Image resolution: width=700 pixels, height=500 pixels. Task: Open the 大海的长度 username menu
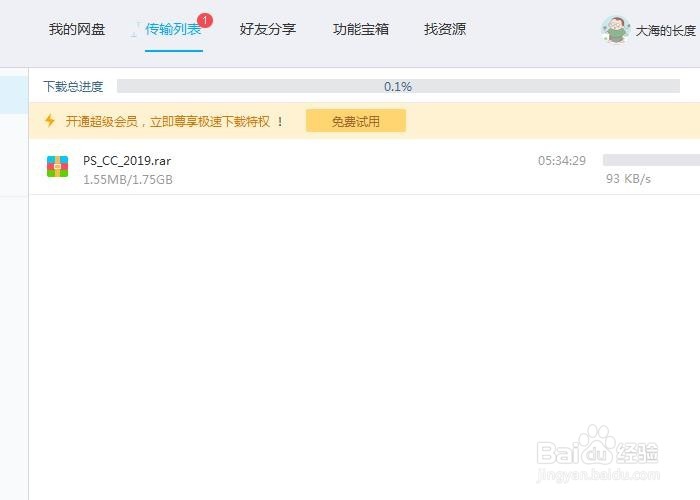(x=666, y=31)
